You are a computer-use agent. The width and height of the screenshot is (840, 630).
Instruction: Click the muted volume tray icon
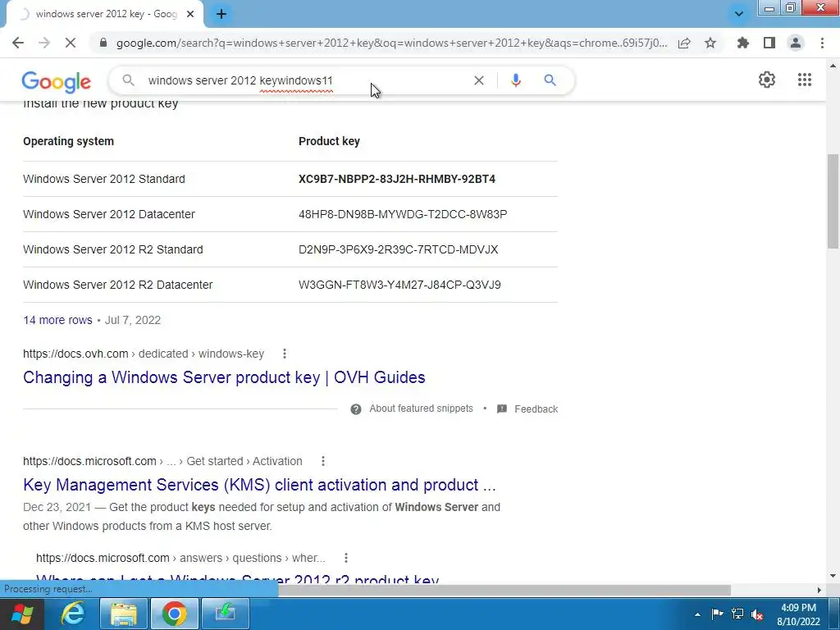757,614
